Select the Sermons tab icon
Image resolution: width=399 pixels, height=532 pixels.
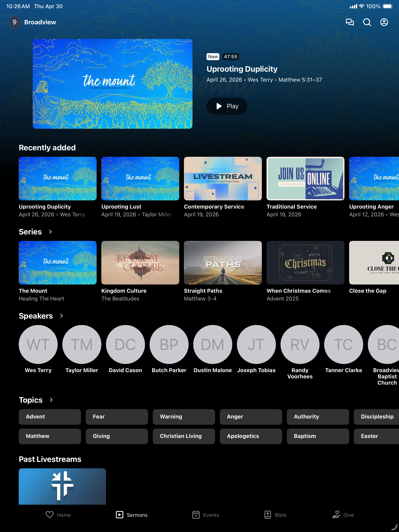pyautogui.click(x=119, y=515)
